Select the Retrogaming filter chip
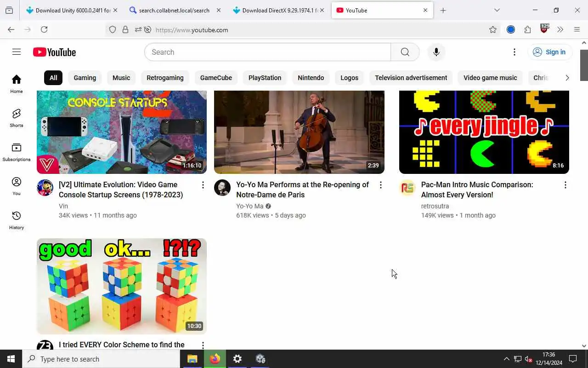 [x=165, y=78]
